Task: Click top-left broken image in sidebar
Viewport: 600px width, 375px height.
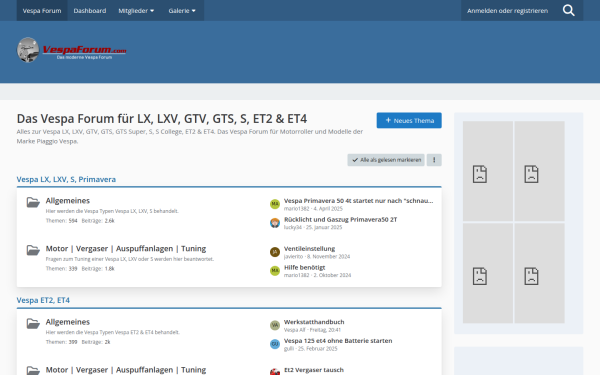Action: coord(488,171)
